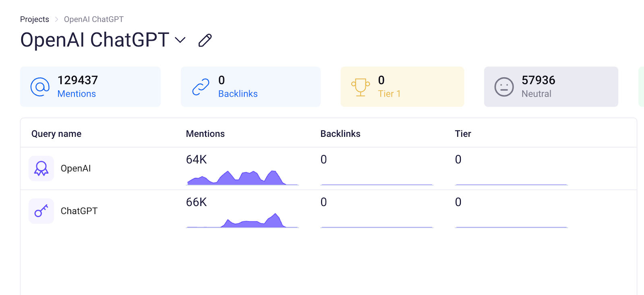644x295 pixels.
Task: Sort by the Mentions column header
Action: 205,134
